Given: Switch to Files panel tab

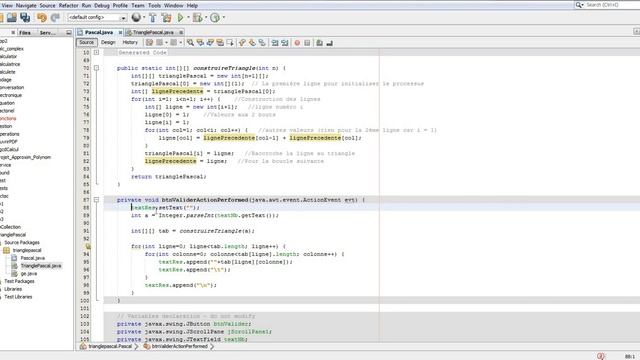Looking at the screenshot, I should 25,32.
